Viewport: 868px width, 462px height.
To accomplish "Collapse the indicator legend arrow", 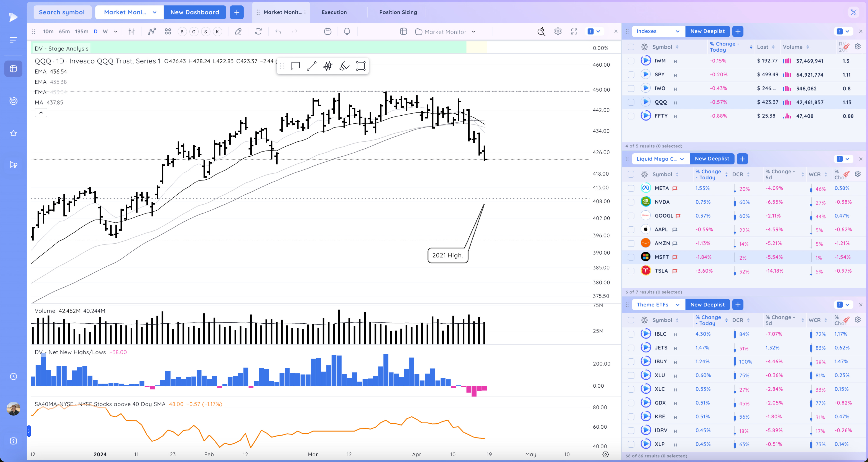I will pyautogui.click(x=41, y=113).
